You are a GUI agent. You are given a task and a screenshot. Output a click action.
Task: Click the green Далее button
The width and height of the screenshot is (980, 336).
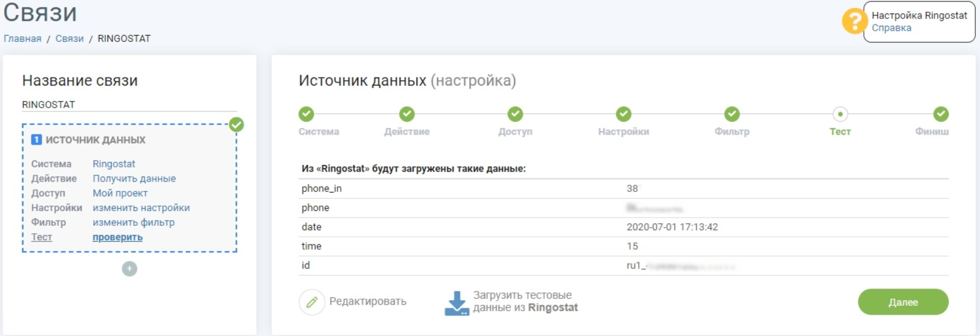pos(903,302)
